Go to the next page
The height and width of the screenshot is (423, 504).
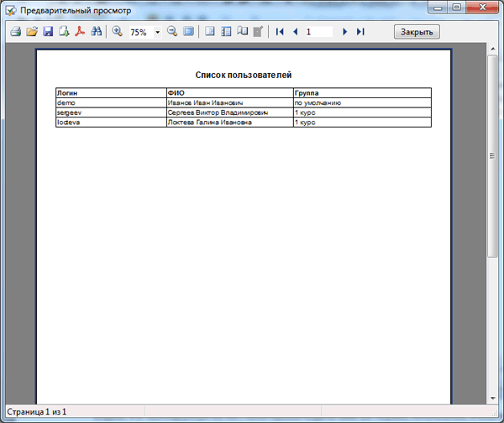(344, 32)
